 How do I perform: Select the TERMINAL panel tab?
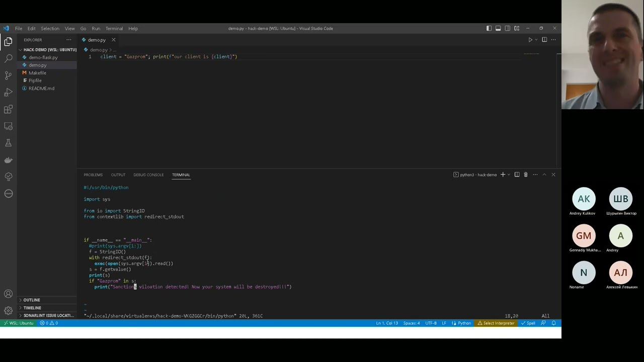tap(181, 175)
